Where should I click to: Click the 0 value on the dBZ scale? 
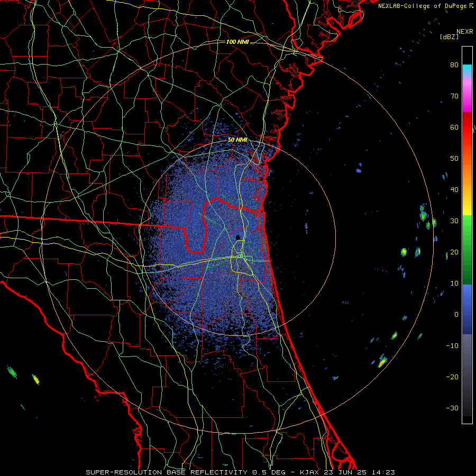[x=456, y=315]
